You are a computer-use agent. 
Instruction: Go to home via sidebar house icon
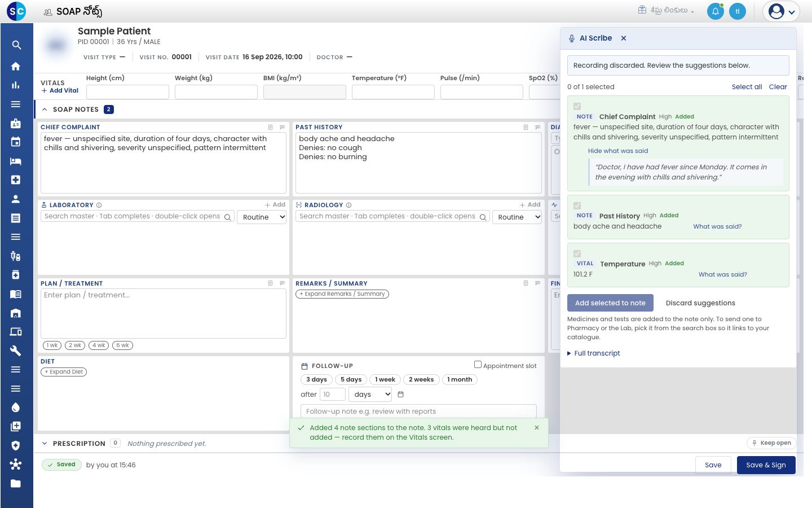(16, 66)
